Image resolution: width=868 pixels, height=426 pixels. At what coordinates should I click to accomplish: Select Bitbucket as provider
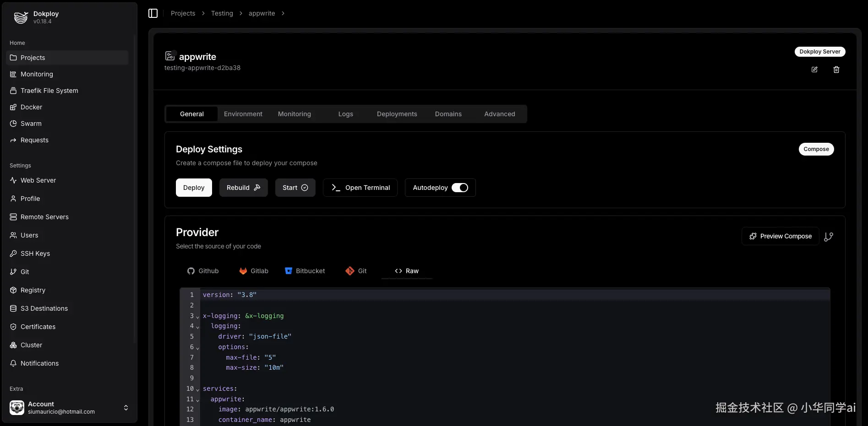(305, 271)
